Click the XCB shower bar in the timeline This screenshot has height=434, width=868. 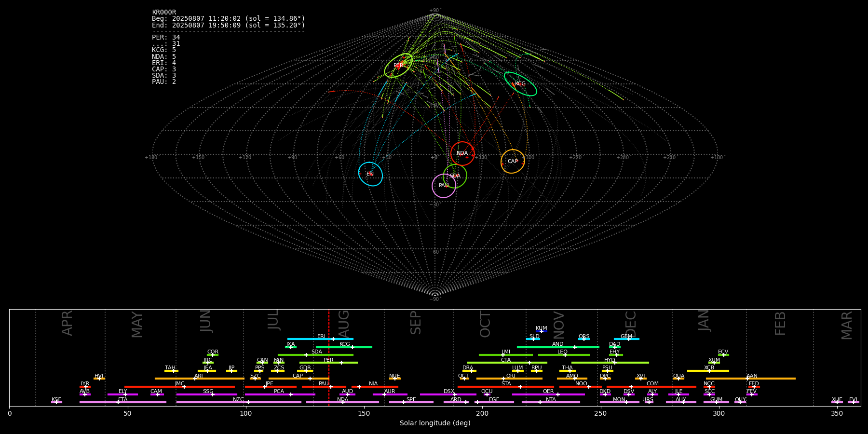[708, 371]
